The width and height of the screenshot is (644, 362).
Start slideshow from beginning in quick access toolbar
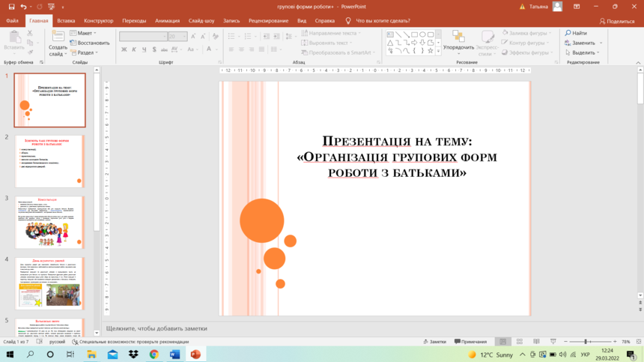click(x=51, y=7)
